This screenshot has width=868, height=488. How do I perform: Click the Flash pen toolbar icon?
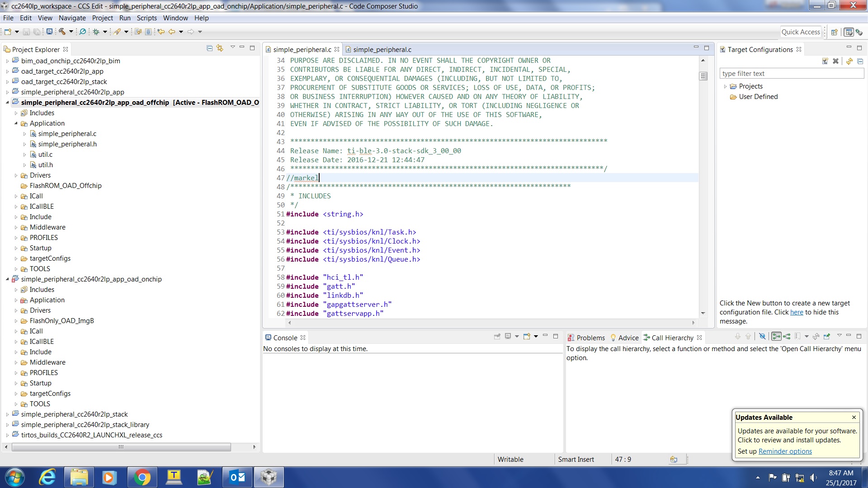tap(117, 32)
